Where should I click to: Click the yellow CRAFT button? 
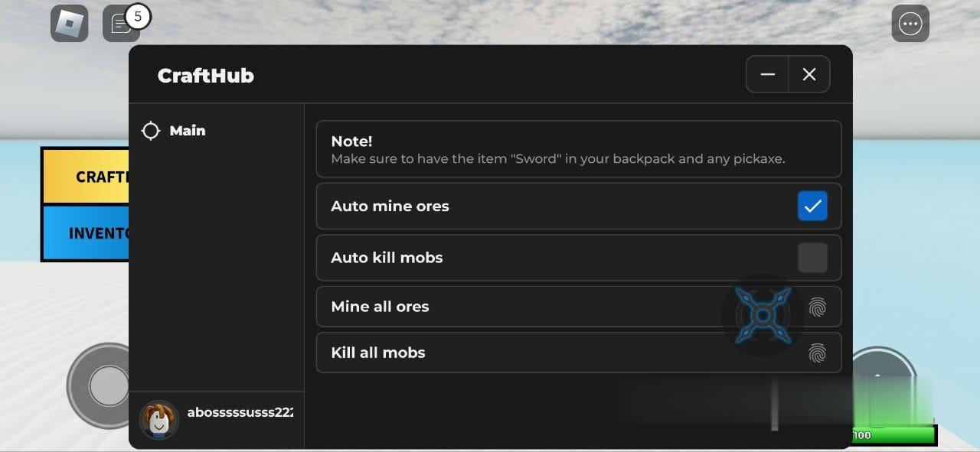[x=86, y=177]
